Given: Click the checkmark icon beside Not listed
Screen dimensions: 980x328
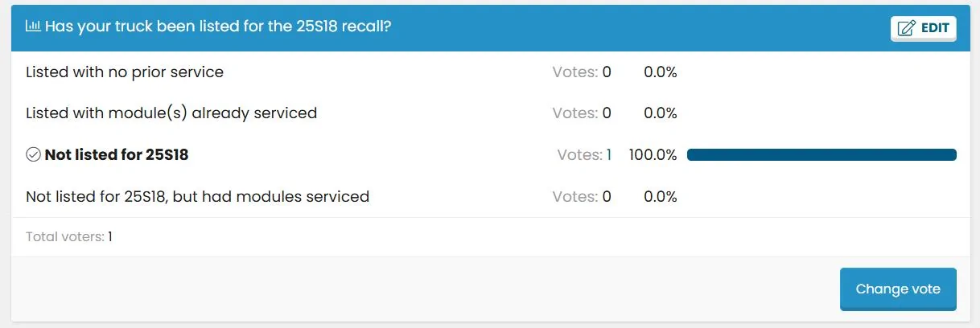Looking at the screenshot, I should point(33,154).
